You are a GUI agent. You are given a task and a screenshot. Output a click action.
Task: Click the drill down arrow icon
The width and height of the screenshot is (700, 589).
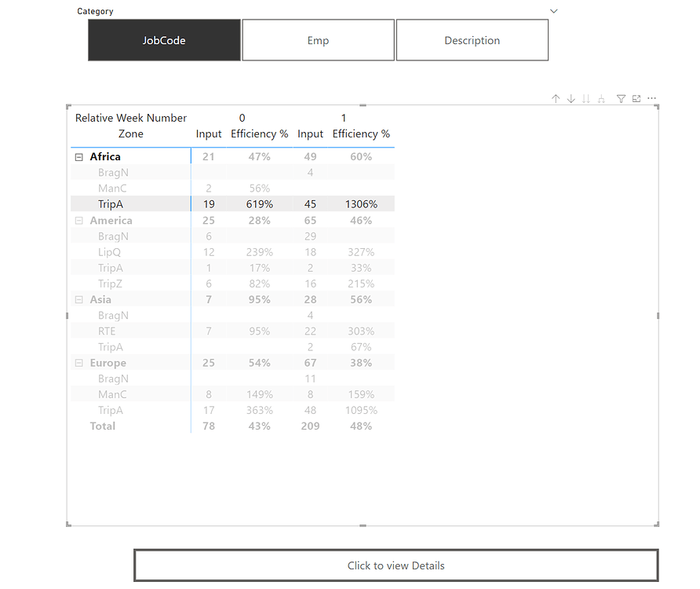[x=571, y=98]
